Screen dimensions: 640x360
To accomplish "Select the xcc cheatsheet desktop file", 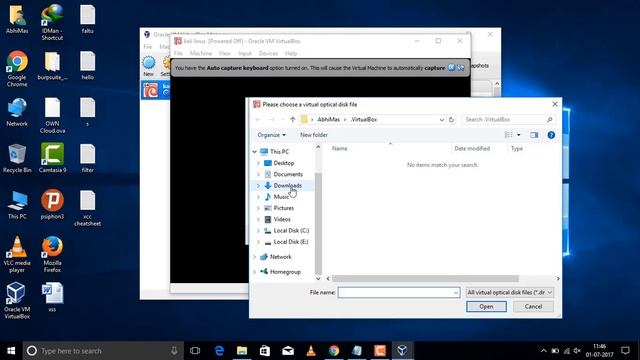I will coord(87,208).
